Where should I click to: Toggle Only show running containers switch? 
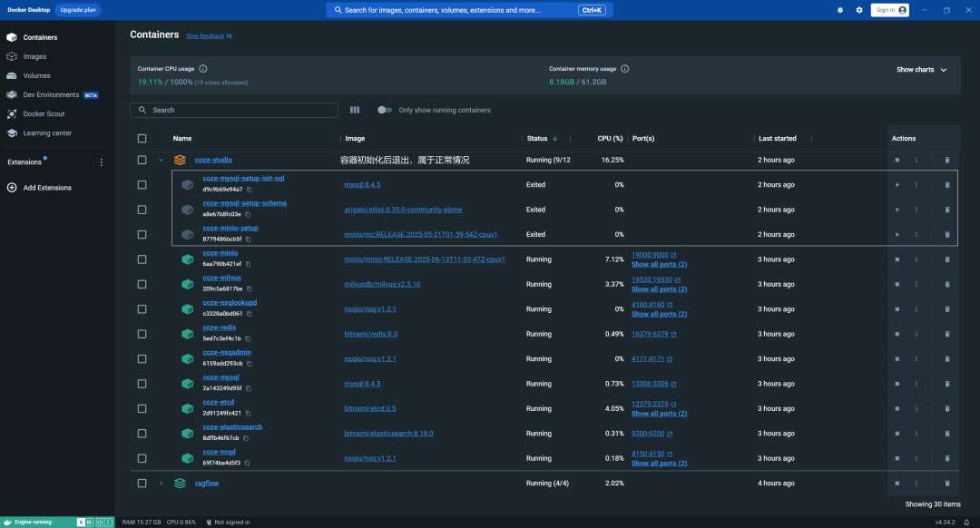[385, 110]
